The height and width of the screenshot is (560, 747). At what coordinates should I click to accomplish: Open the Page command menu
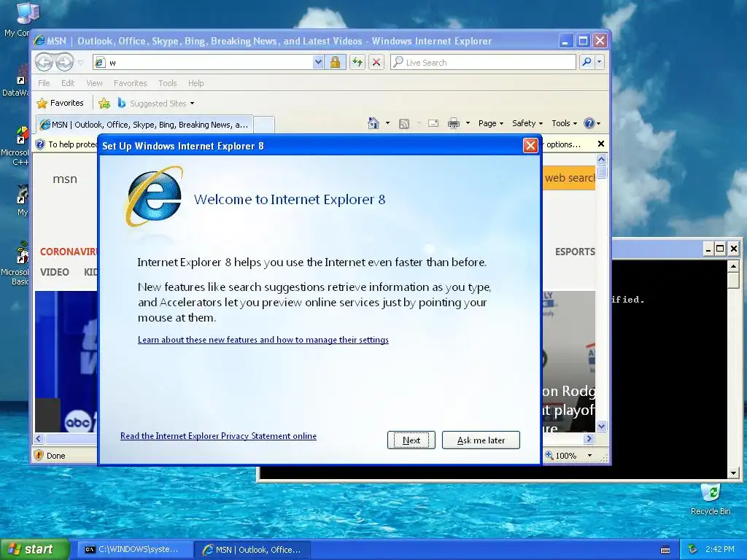[x=491, y=123]
